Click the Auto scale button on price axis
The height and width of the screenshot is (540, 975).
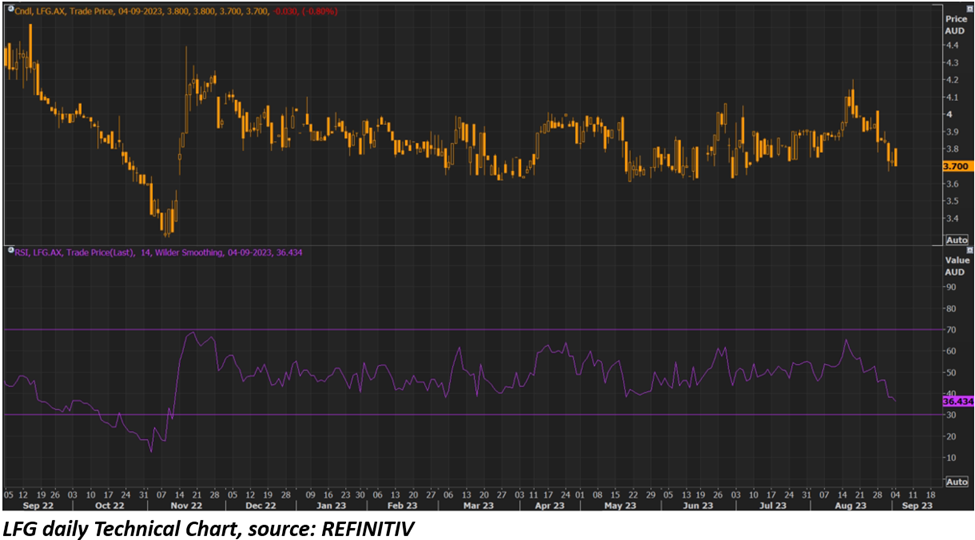click(956, 240)
